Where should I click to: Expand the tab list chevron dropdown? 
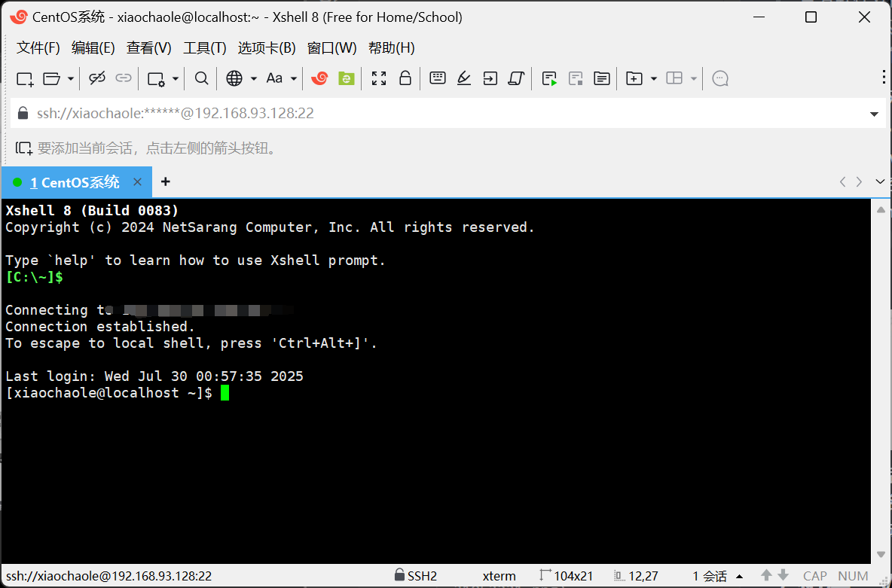tap(880, 182)
